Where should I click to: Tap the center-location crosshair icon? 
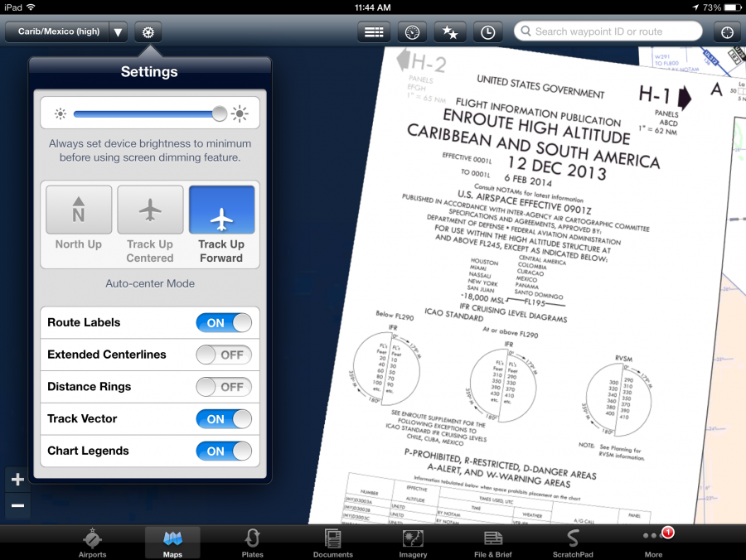tap(411, 31)
